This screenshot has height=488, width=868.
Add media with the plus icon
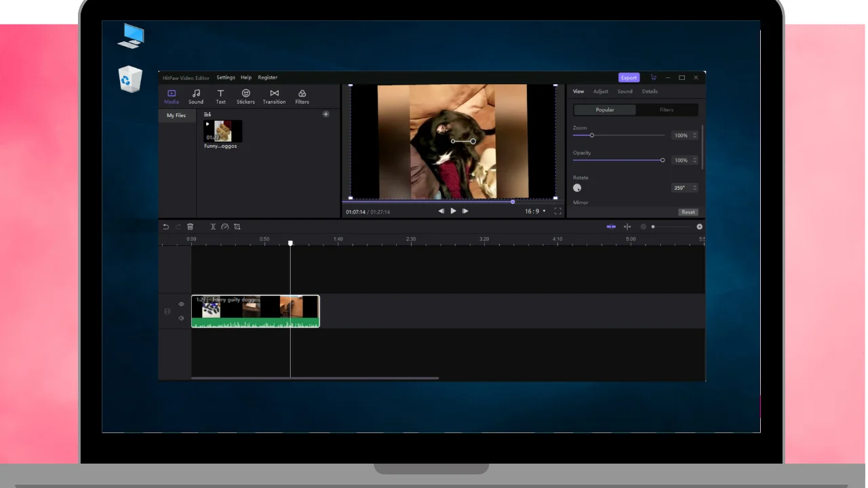pos(325,114)
